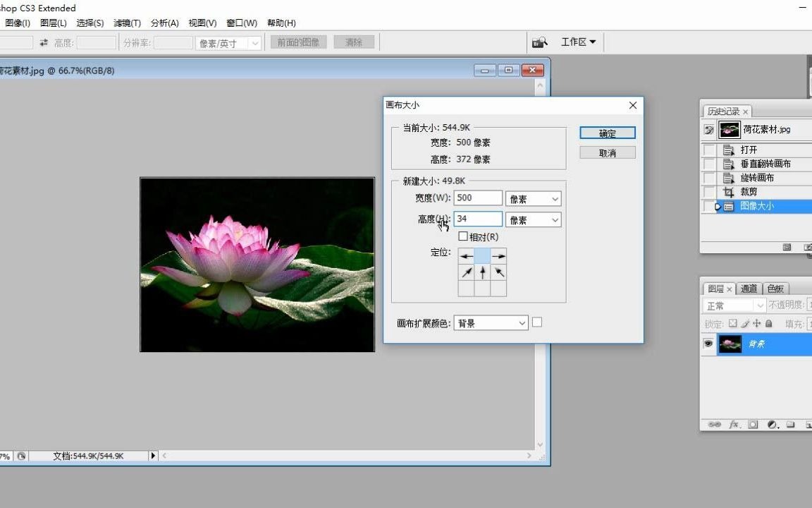Click the new adjustment layer icon
The image size is (812, 508).
click(x=771, y=424)
